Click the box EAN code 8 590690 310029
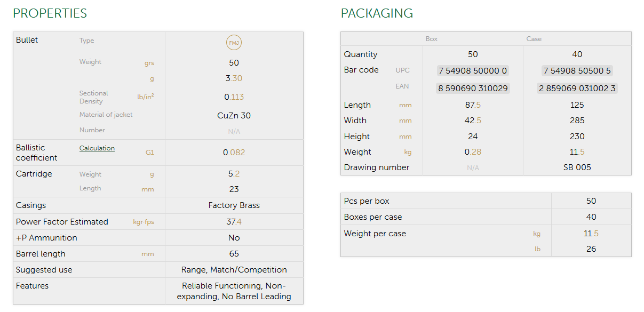The width and height of the screenshot is (644, 312). [473, 88]
